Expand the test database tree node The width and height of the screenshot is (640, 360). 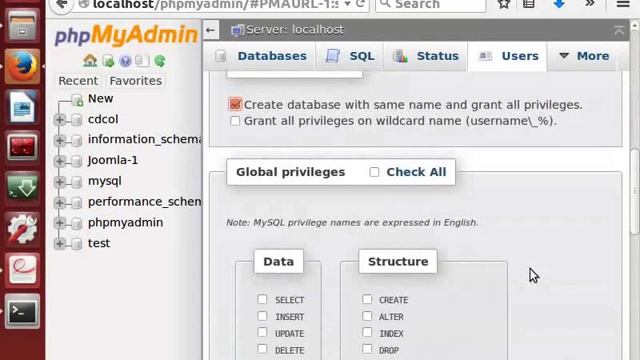60,244
